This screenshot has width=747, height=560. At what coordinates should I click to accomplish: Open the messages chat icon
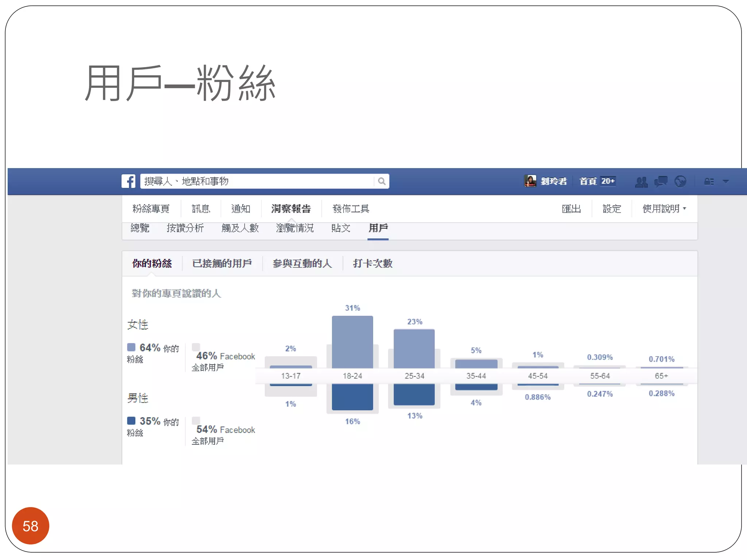(x=661, y=181)
